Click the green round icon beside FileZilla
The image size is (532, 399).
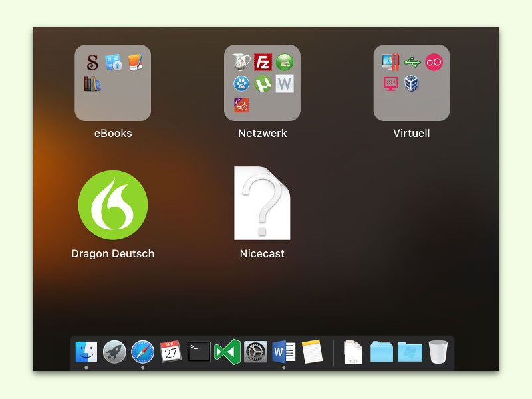click(285, 62)
